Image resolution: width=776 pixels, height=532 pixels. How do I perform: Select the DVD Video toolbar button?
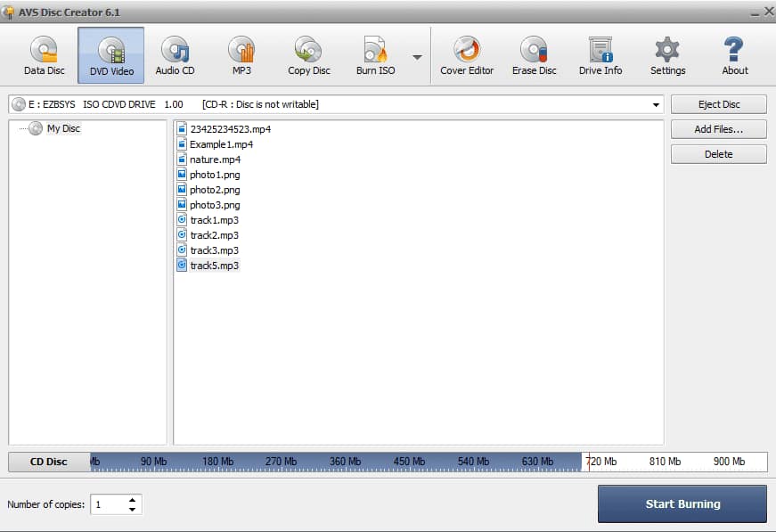tap(111, 55)
